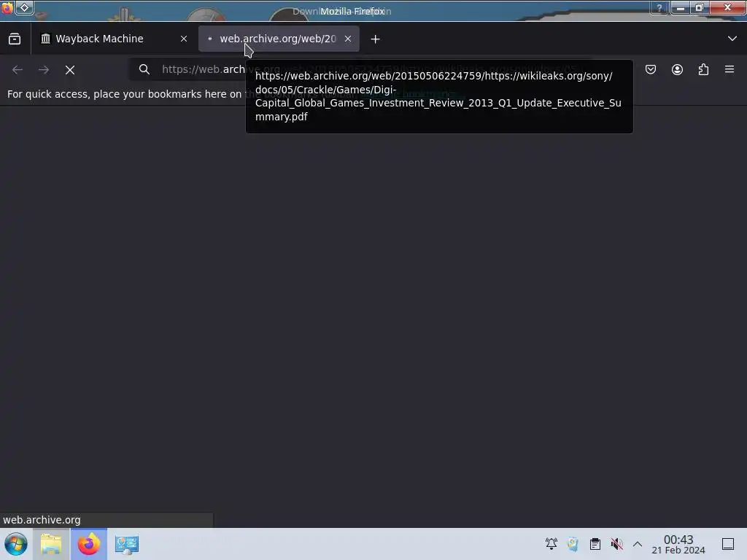
Task: Open Firefox View tab overview icon
Action: pos(15,39)
